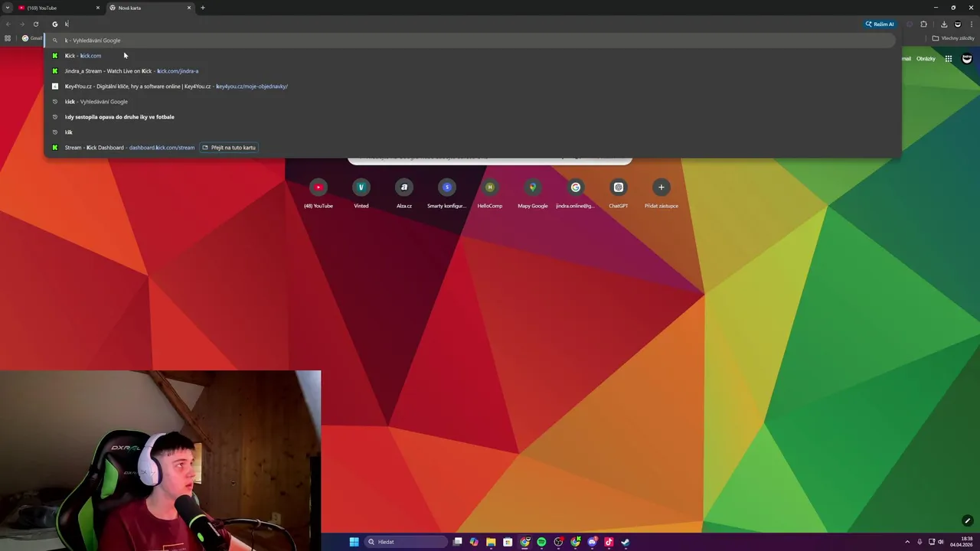Open the jindra.online@g... shortcut
The width and height of the screenshot is (980, 551).
576,193
